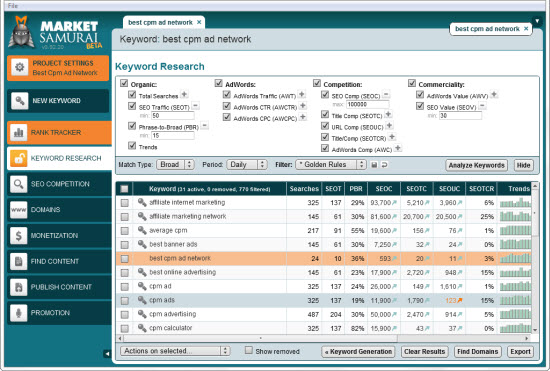
Task: Open Project Settings gear icon
Action: tap(20, 67)
